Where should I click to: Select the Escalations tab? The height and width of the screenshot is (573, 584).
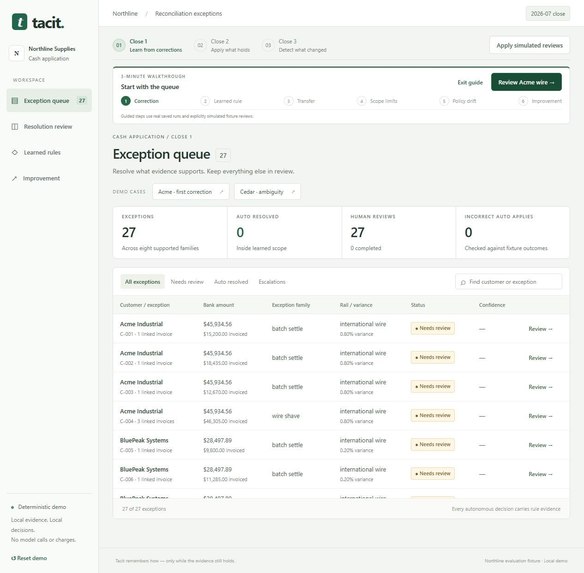click(272, 282)
